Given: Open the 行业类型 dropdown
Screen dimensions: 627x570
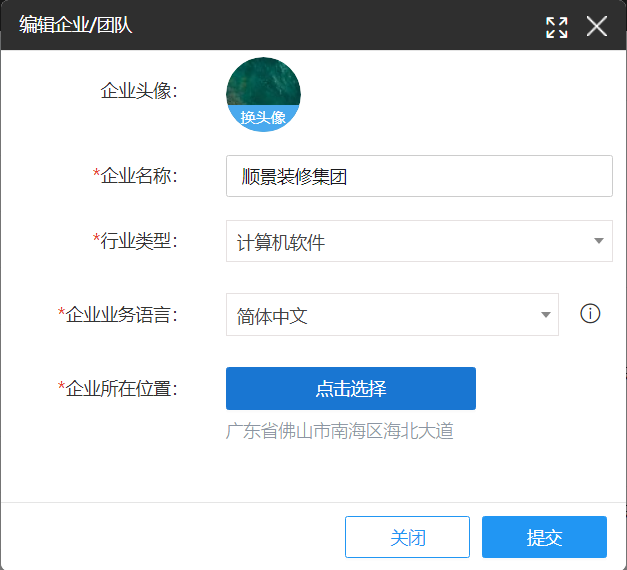Looking at the screenshot, I should (x=419, y=241).
